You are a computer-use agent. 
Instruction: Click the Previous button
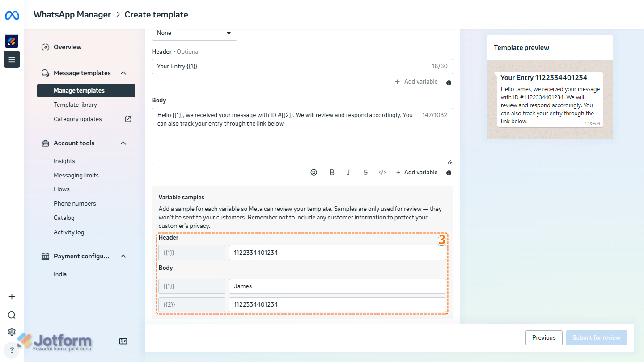[x=544, y=338]
